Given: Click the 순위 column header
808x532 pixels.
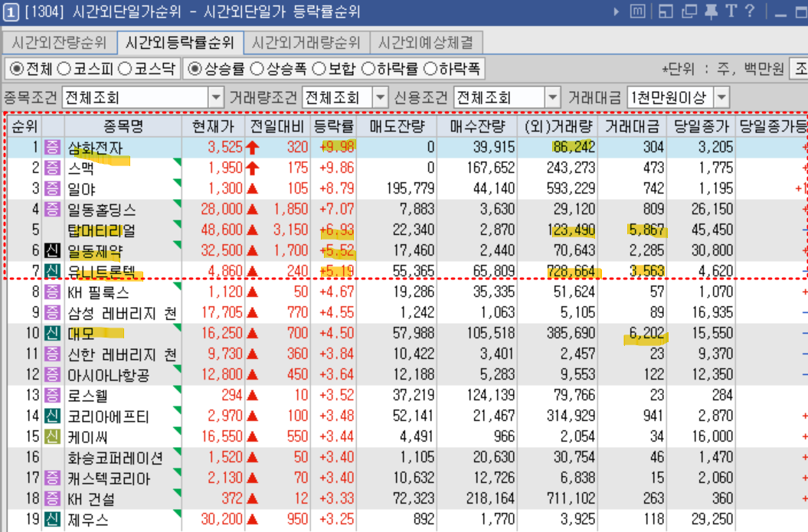Looking at the screenshot, I should point(25,126).
